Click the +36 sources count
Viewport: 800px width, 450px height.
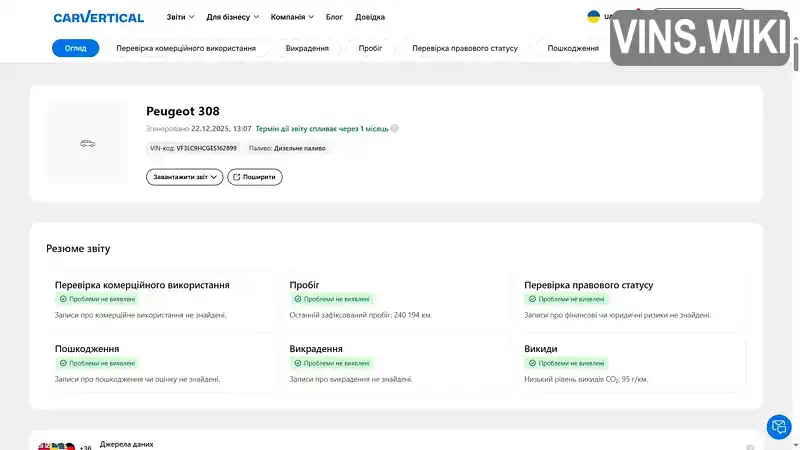point(85,447)
